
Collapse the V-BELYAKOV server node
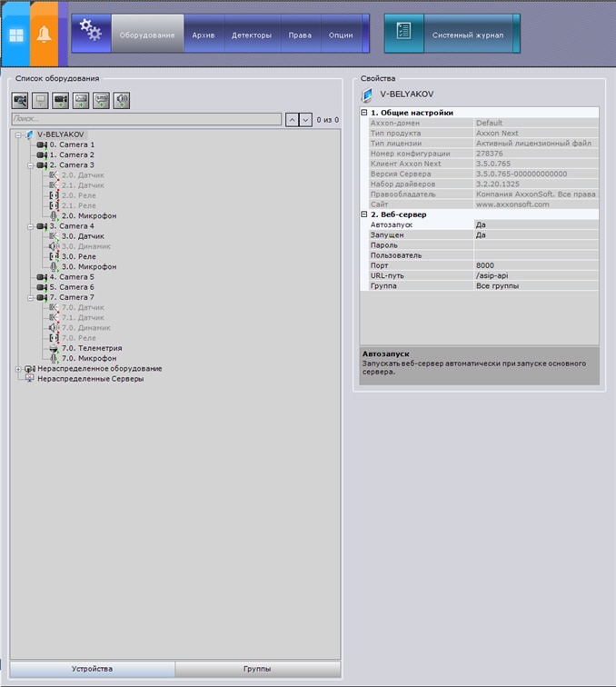coord(19,134)
